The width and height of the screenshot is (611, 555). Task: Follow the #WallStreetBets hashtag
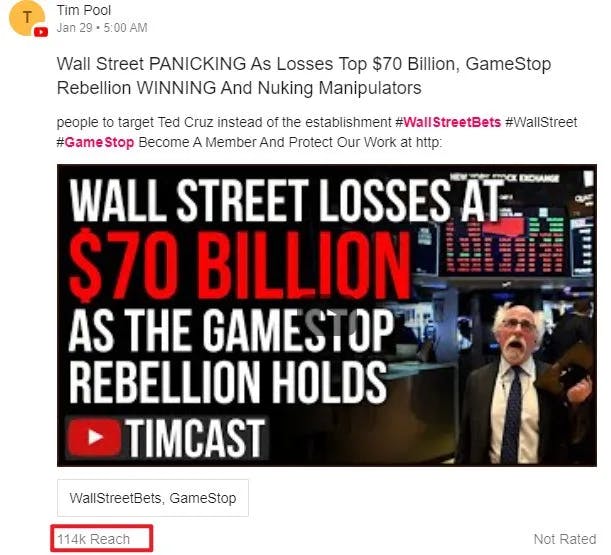448,122
